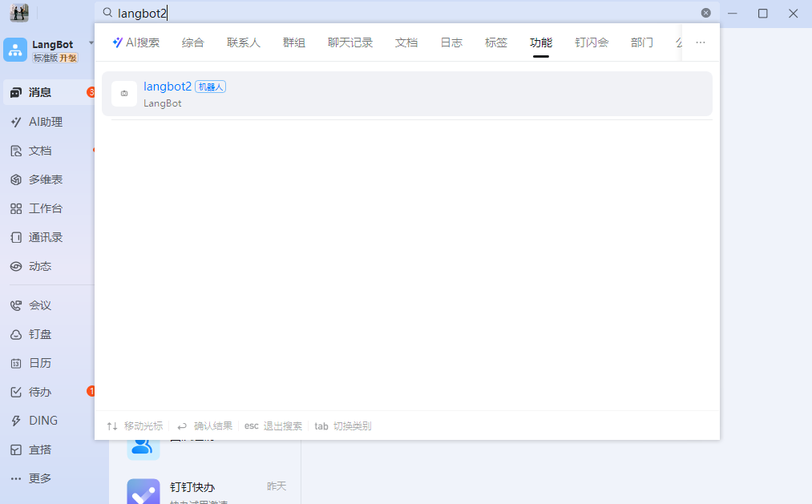Switch to the 群组 tab
The image size is (812, 504).
[294, 42]
